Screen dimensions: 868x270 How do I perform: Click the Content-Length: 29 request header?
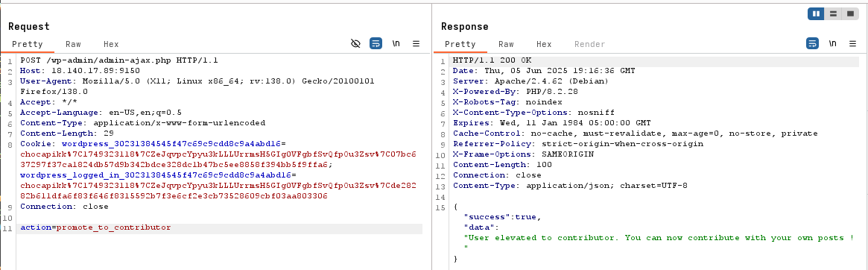coord(67,134)
